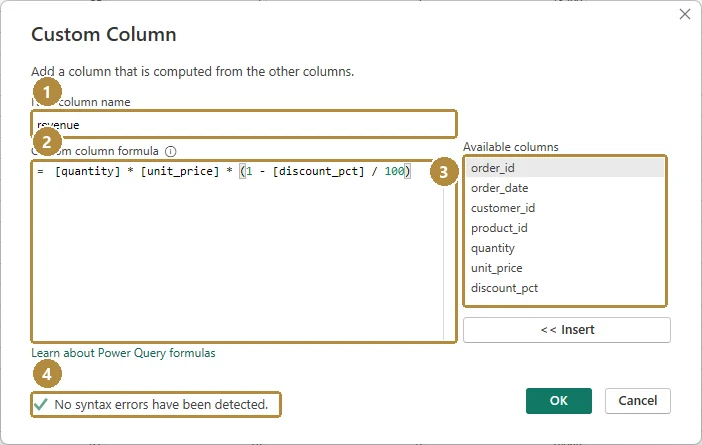This screenshot has height=445, width=702.
Task: Confirm with the OK button
Action: (x=559, y=401)
